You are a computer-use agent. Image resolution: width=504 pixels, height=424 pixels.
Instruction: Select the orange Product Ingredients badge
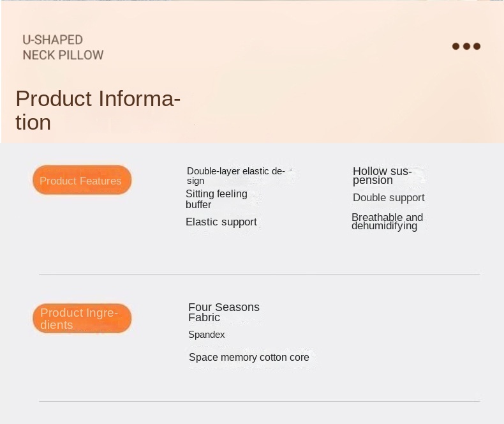(82, 319)
